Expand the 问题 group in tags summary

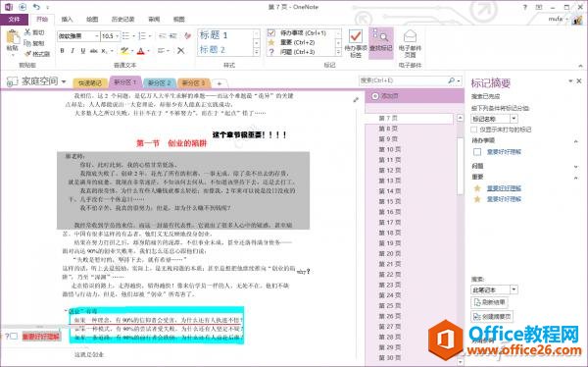tap(576, 167)
